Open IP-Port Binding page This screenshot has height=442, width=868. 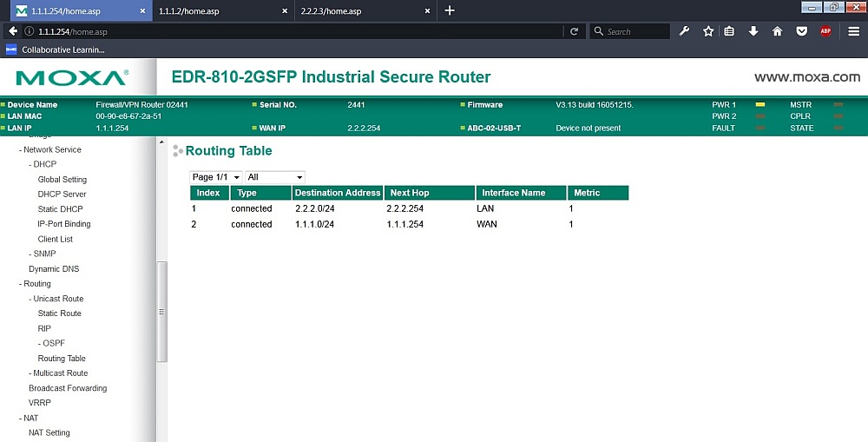tap(64, 224)
